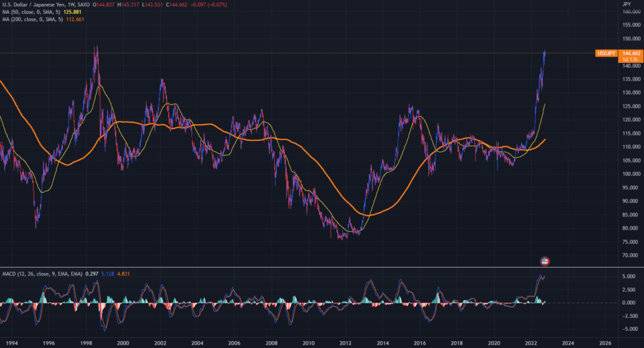
Task: Click the 2026 label on time axis
Action: [x=605, y=343]
